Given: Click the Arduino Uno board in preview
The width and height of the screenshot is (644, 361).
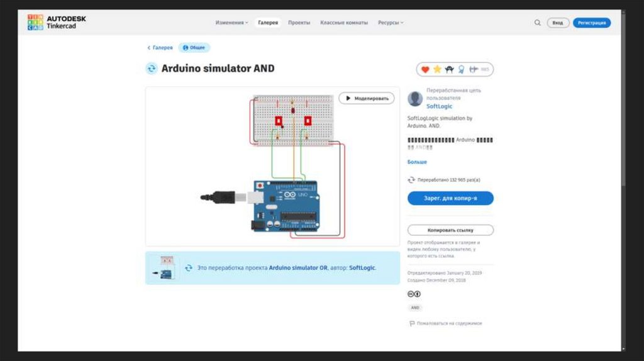Looking at the screenshot, I should point(286,206).
